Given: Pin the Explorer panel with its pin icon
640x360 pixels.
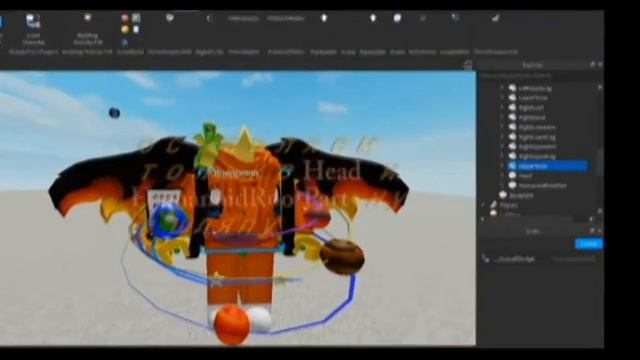Looking at the screenshot, I should pos(592,64).
